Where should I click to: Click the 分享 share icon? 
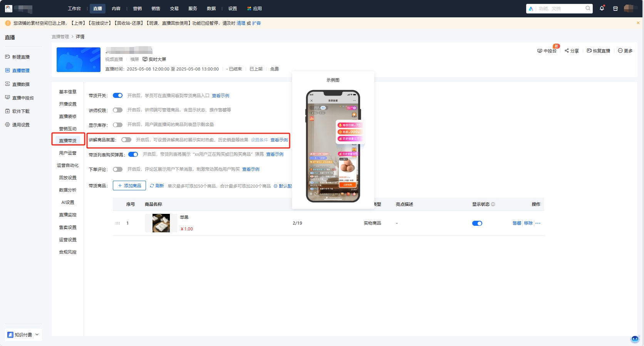567,51
